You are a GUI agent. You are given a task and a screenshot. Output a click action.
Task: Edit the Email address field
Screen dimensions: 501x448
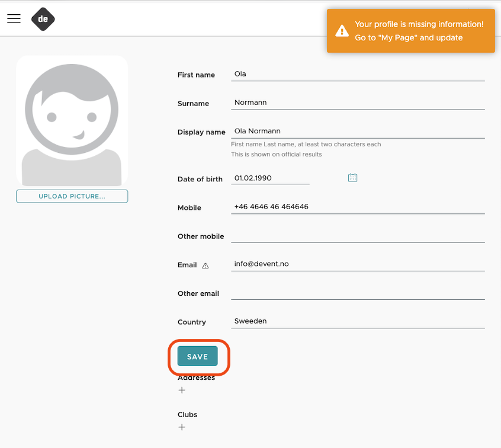tap(358, 264)
